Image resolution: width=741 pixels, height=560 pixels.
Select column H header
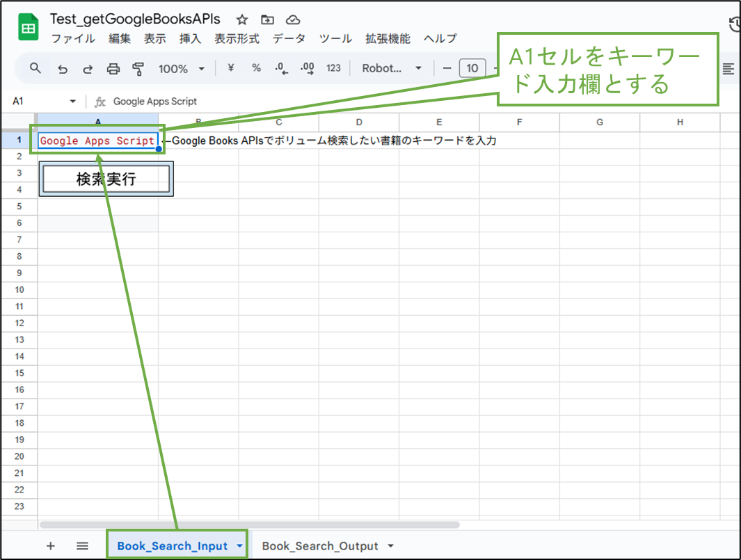coord(680,122)
